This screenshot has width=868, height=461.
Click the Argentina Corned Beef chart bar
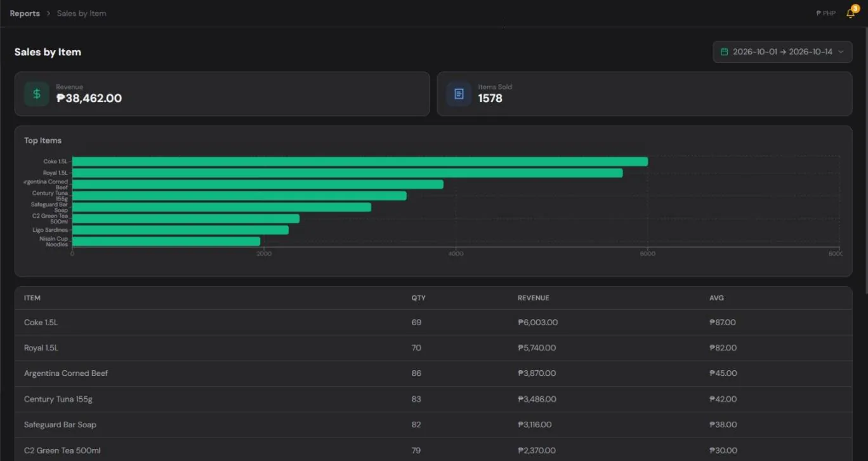[258, 184]
